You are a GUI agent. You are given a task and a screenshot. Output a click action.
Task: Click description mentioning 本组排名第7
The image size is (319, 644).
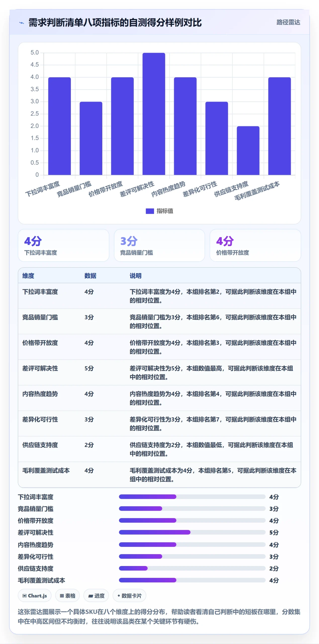click(x=213, y=424)
